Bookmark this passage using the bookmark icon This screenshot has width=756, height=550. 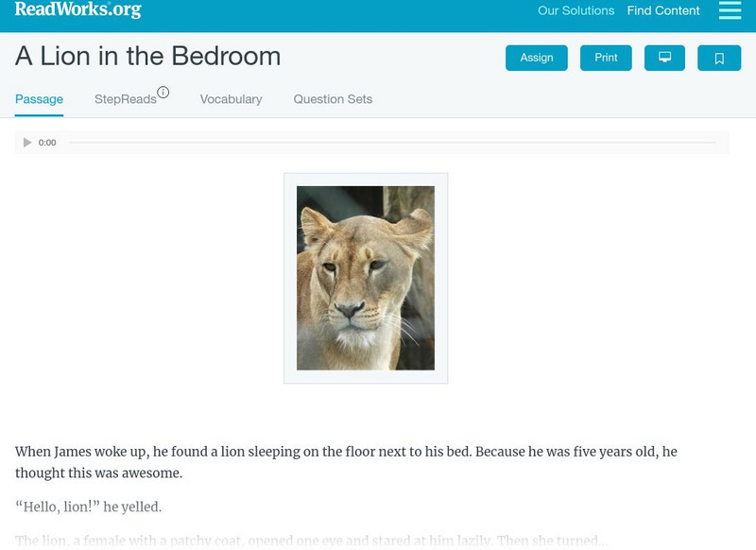719,58
